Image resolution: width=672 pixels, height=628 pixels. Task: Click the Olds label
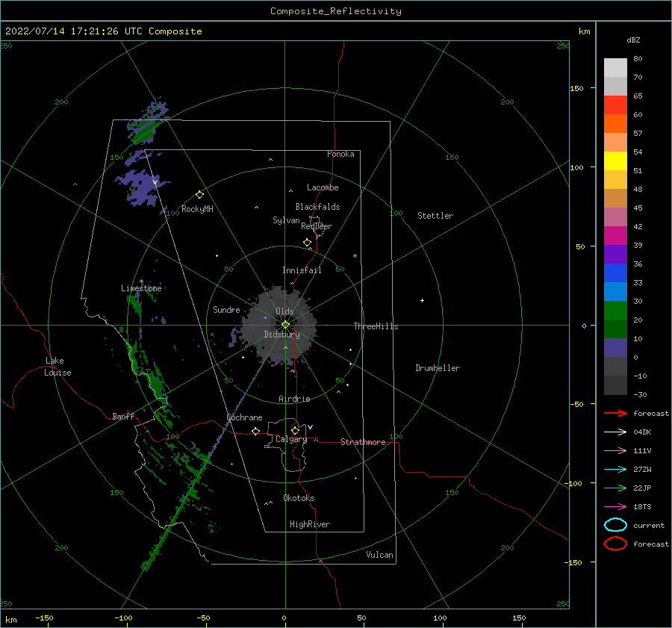284,311
